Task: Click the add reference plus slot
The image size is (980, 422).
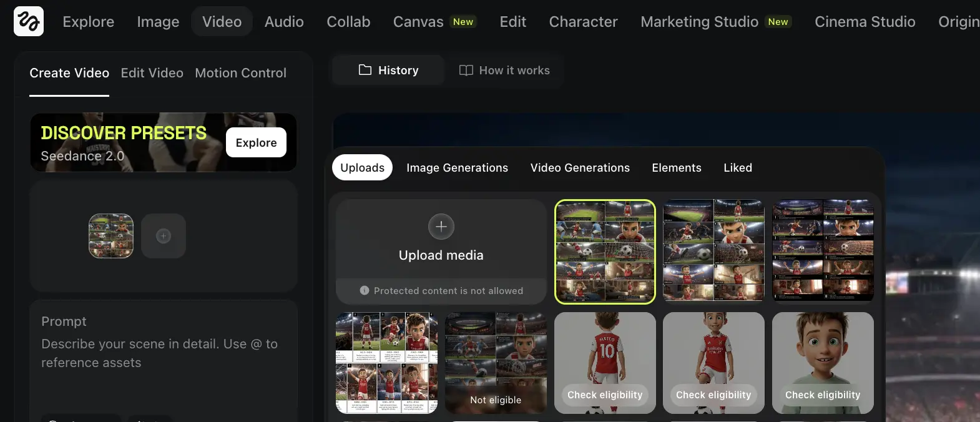Action: [x=164, y=236]
